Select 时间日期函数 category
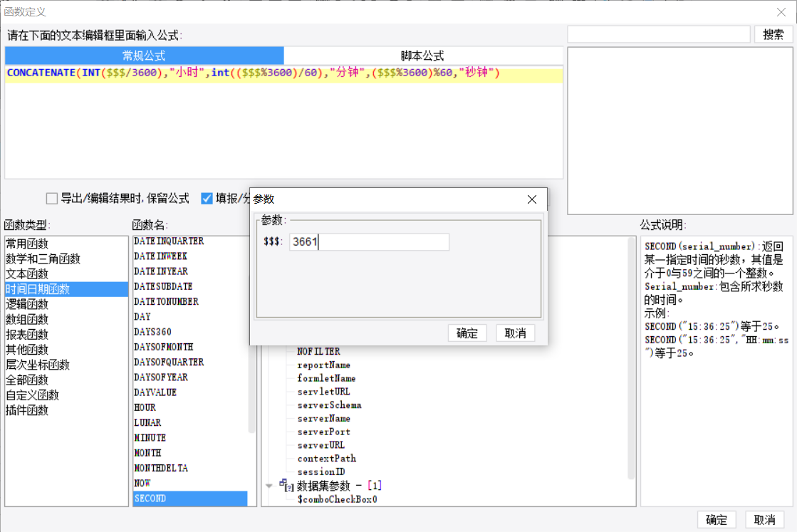This screenshot has height=532, width=797. pos(66,289)
